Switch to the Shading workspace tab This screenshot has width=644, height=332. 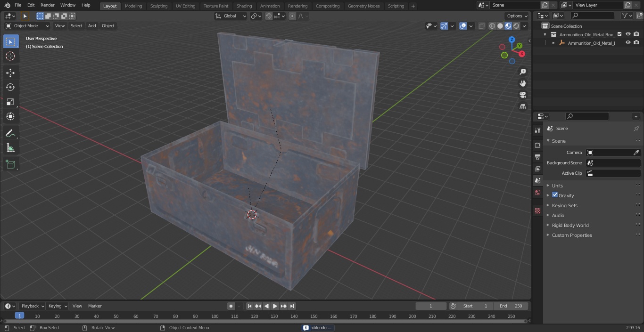(x=244, y=6)
